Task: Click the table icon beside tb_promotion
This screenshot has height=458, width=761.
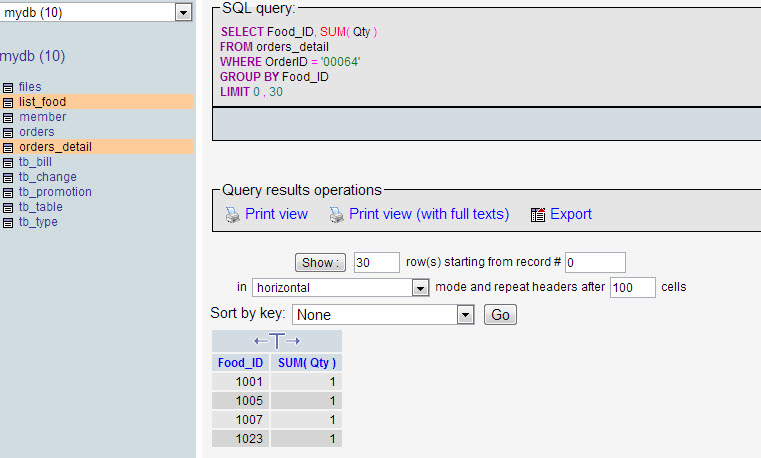Action: point(8,193)
